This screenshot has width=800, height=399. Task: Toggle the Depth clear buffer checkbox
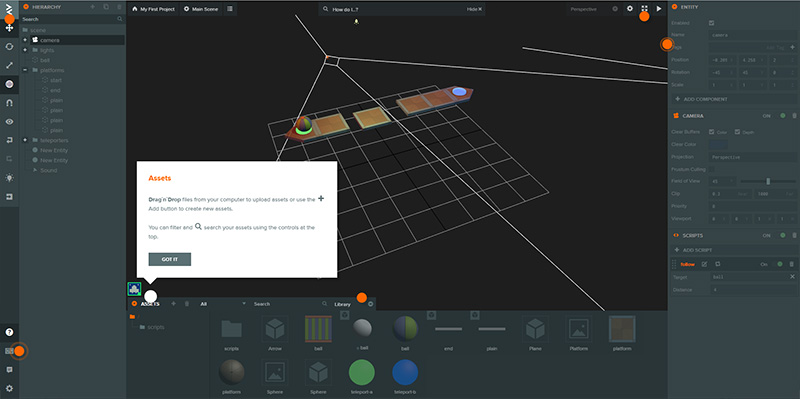(x=737, y=132)
